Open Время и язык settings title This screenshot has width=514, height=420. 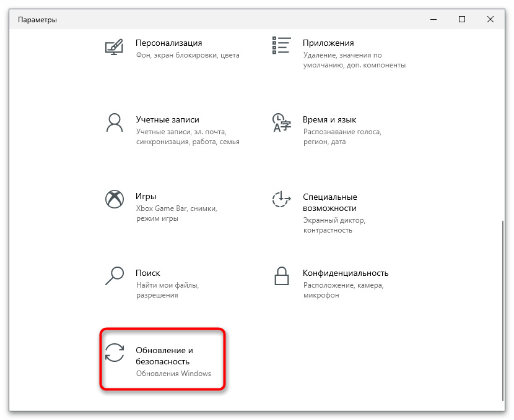[329, 119]
